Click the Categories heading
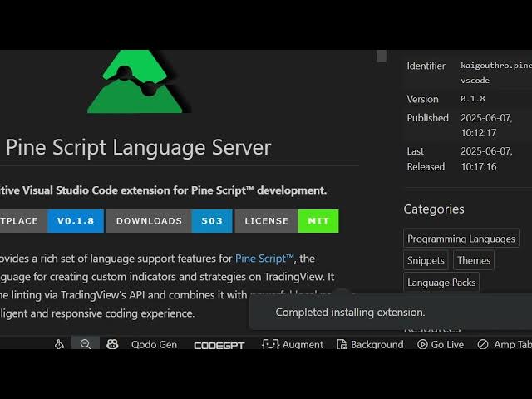The width and height of the screenshot is (532, 399). pos(434,209)
